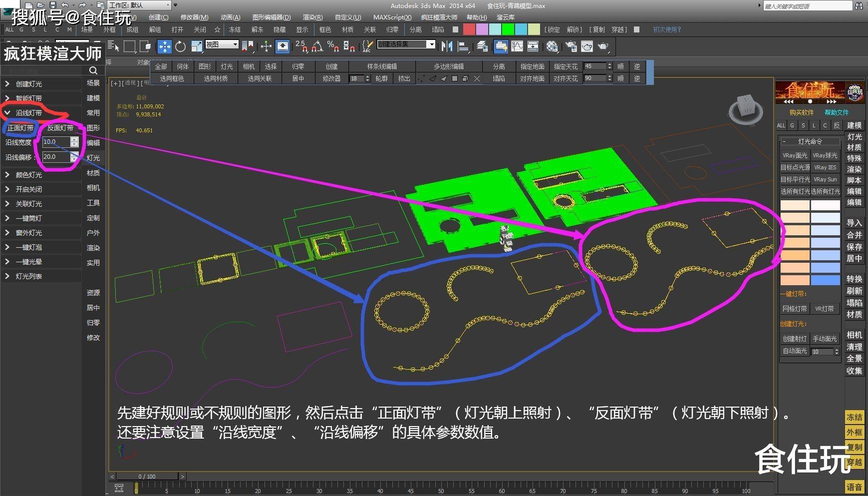868x496 pixels.
Task: Collapse the 灯光命令 rollout
Action: pyautogui.click(x=810, y=141)
